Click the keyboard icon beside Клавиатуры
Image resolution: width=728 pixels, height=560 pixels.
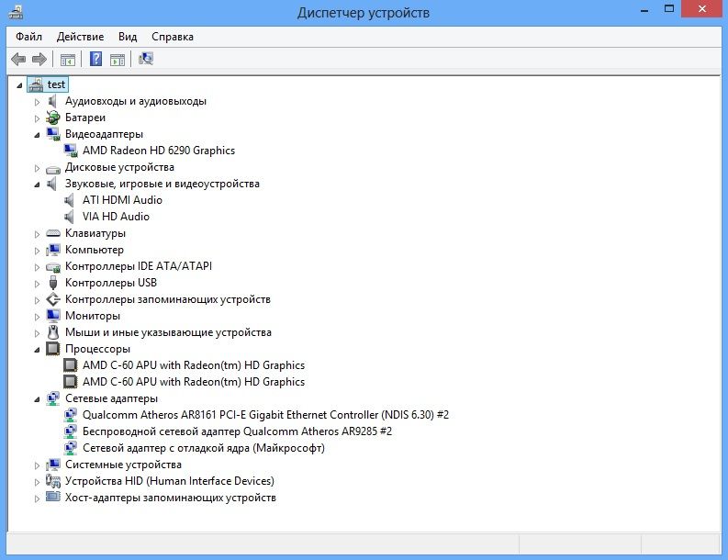(x=53, y=233)
